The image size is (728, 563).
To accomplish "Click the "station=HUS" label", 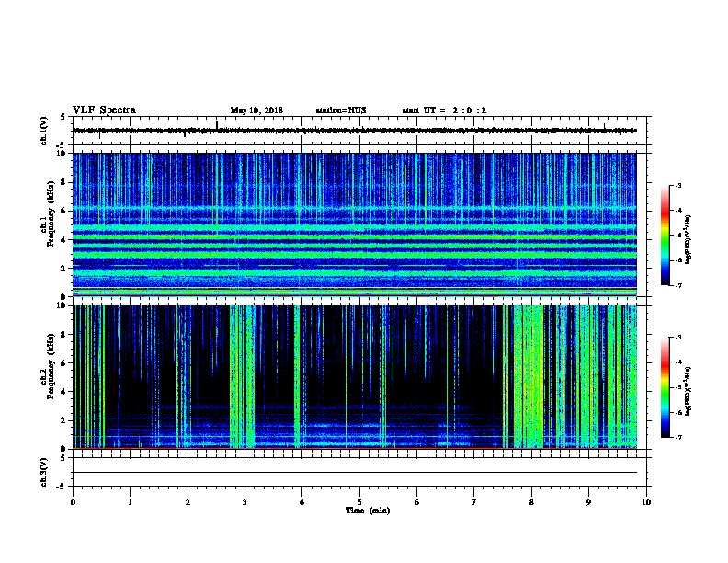I will 341,110.
